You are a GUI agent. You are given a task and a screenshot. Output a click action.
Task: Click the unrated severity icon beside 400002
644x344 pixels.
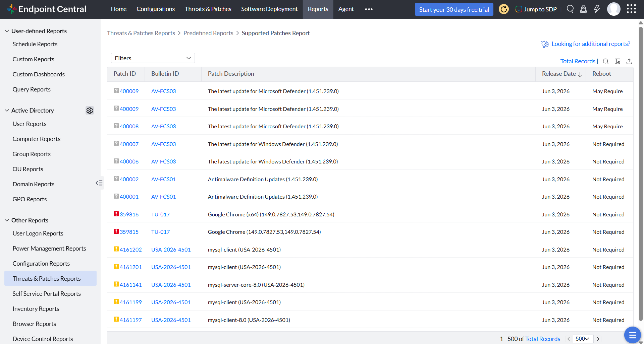[116, 179]
